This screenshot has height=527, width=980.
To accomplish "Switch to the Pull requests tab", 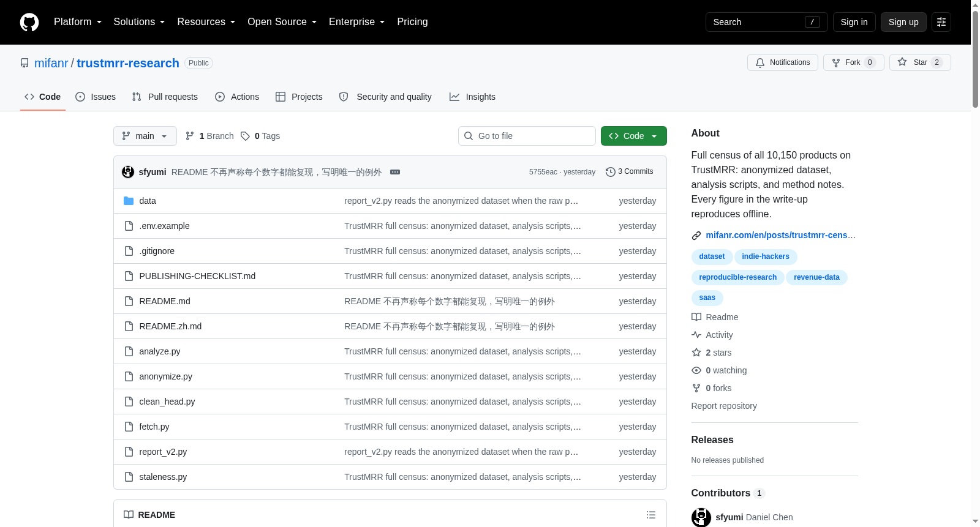I will pos(165,97).
